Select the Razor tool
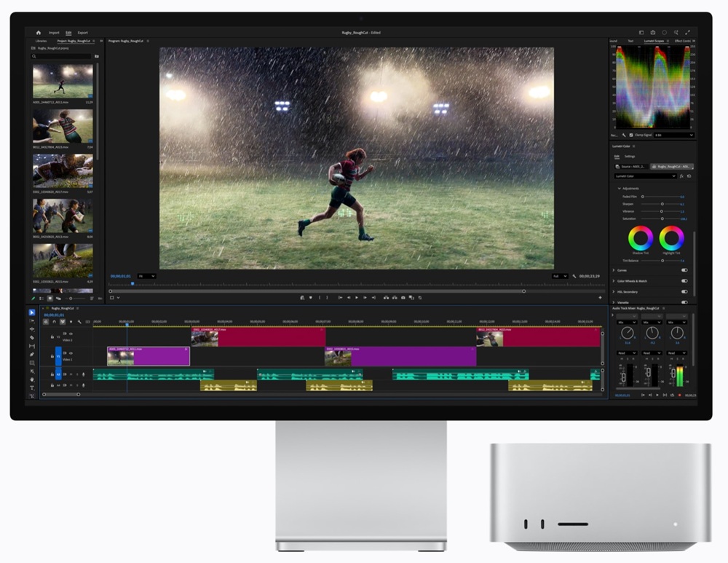Image resolution: width=728 pixels, height=563 pixels. tap(32, 338)
